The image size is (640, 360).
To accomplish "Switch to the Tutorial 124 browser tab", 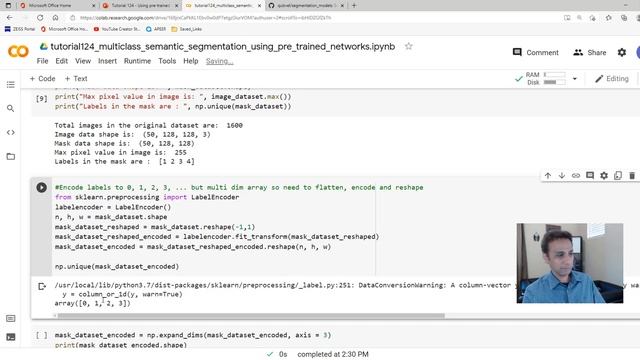I will pyautogui.click(x=140, y=5).
